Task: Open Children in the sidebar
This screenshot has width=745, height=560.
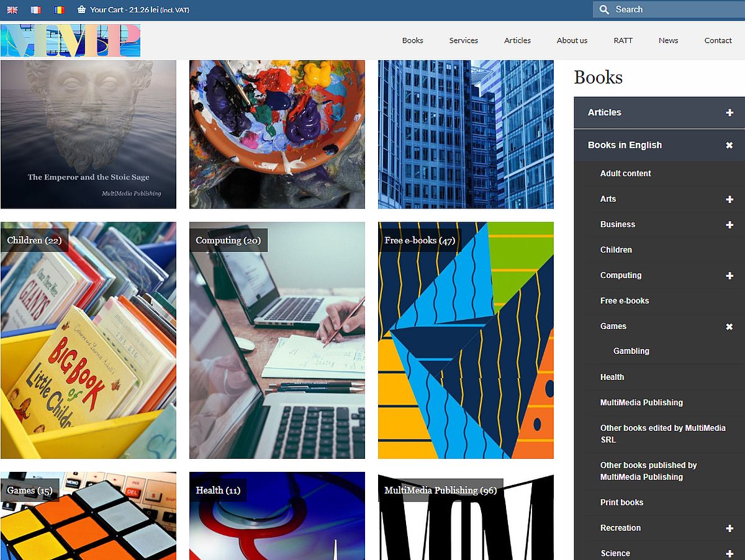Action: (616, 250)
